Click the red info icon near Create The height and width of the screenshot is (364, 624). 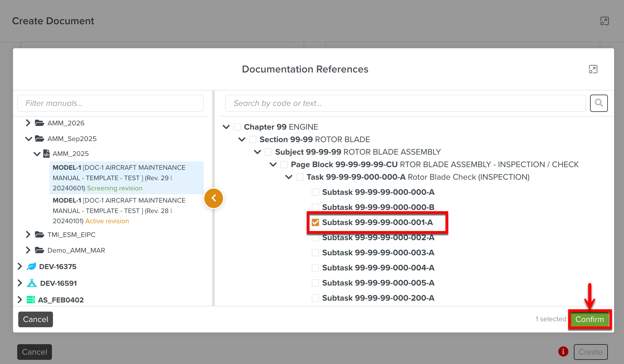[563, 351]
